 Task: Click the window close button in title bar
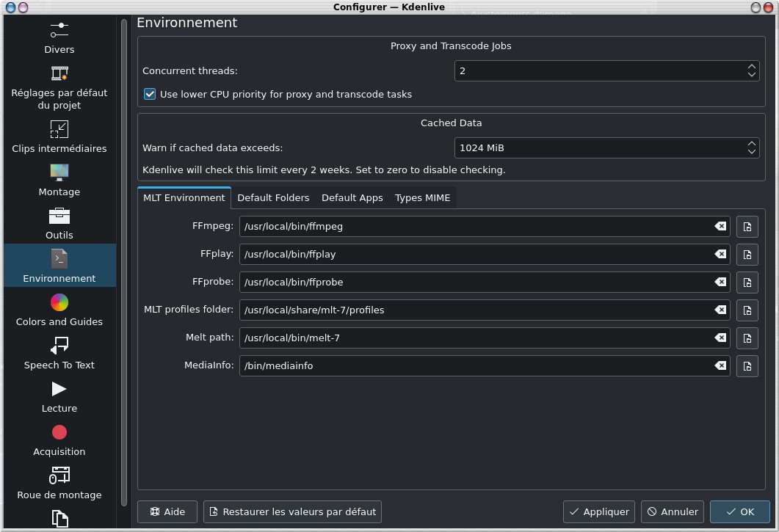point(768,7)
